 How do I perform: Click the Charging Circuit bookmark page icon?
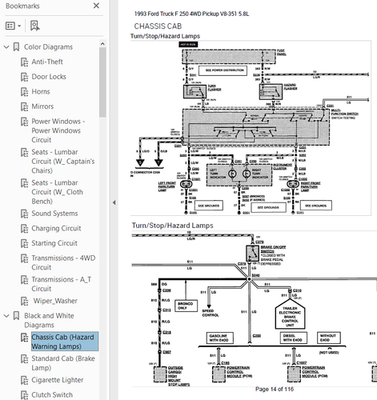click(x=24, y=229)
